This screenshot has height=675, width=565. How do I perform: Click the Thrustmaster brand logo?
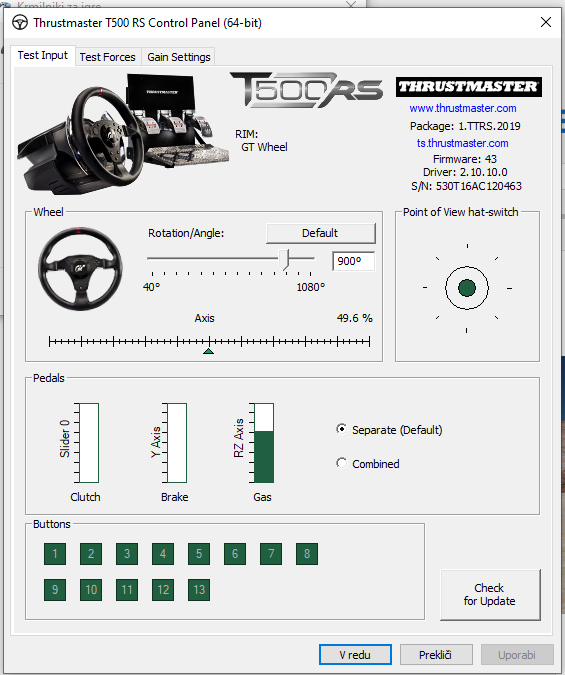469,87
